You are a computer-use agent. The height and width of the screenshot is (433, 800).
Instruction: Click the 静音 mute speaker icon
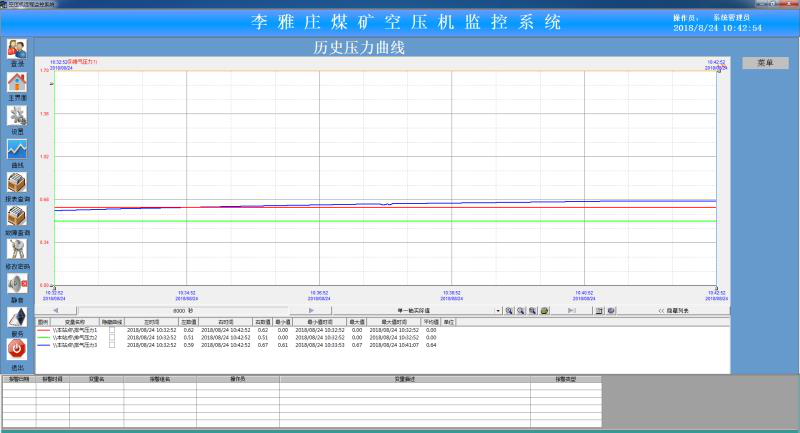pyautogui.click(x=17, y=284)
